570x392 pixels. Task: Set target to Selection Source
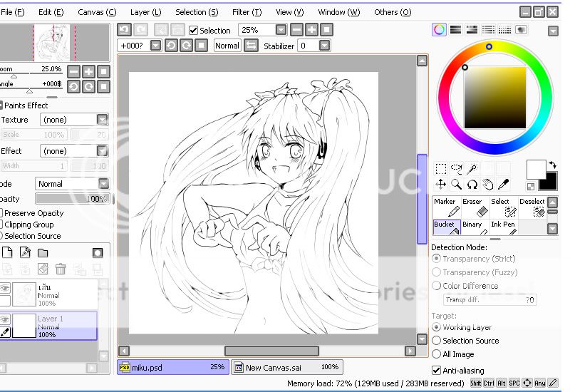tap(436, 341)
